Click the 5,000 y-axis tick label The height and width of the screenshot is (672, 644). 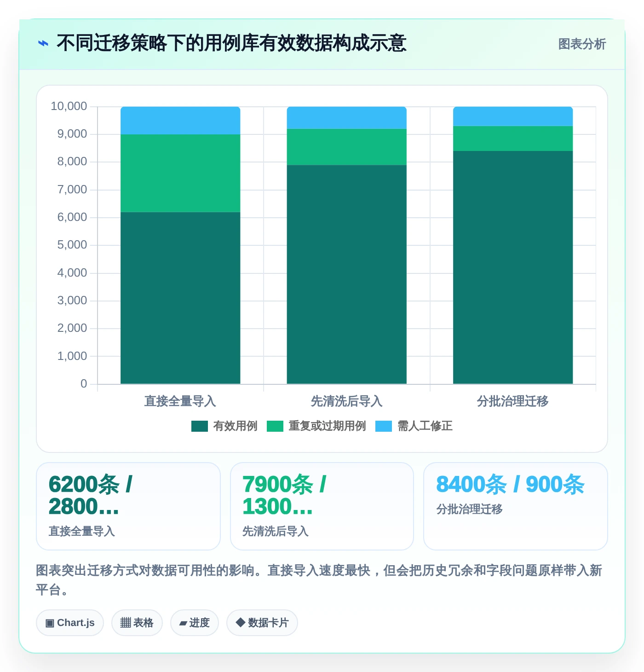click(x=72, y=245)
